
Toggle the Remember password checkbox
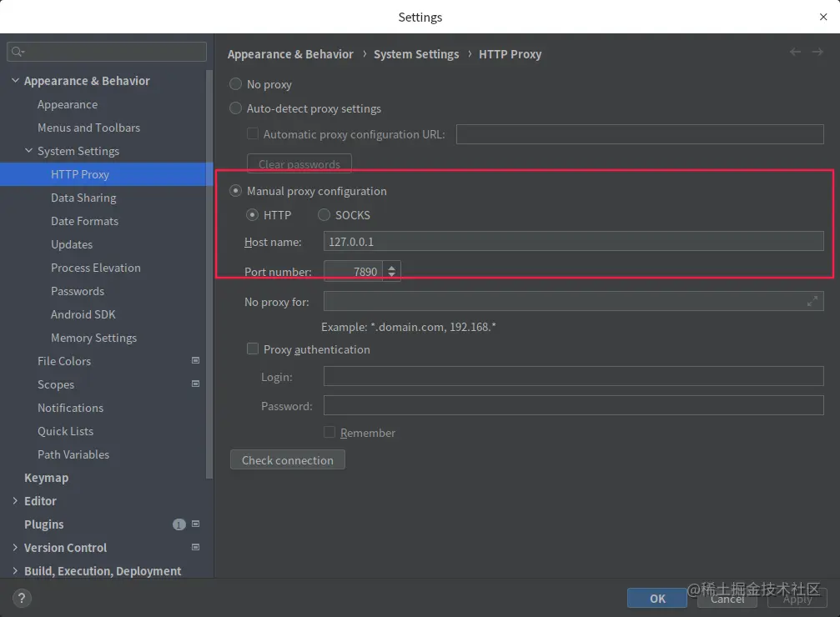click(329, 432)
